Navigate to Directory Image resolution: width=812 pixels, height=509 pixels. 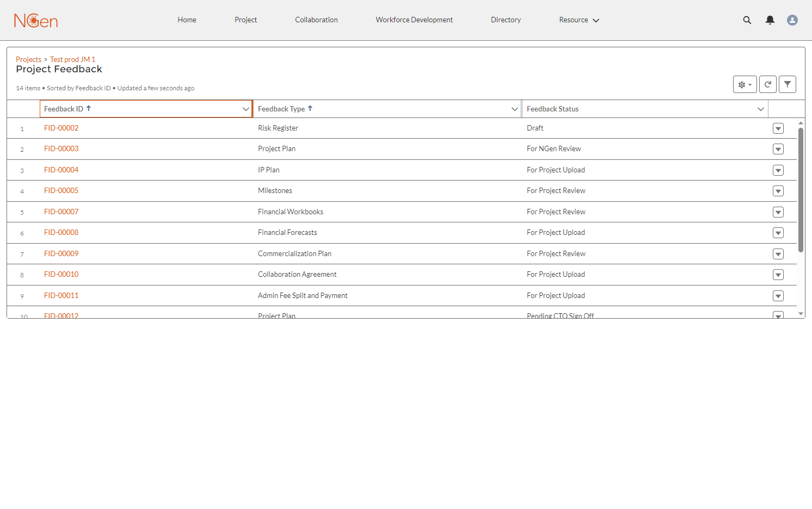pyautogui.click(x=506, y=20)
